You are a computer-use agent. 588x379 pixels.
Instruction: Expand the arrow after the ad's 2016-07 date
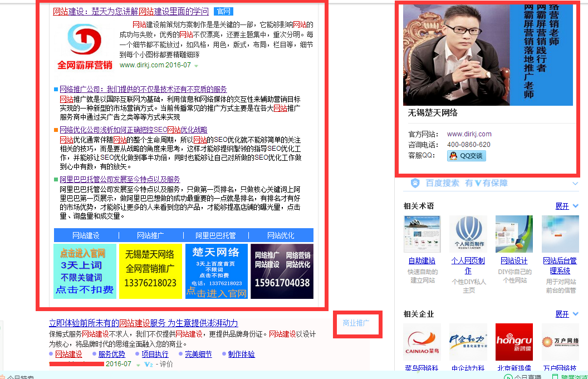(138, 365)
